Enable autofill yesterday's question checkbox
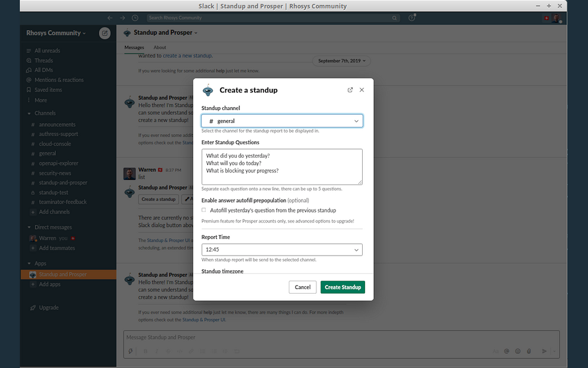 (x=203, y=210)
